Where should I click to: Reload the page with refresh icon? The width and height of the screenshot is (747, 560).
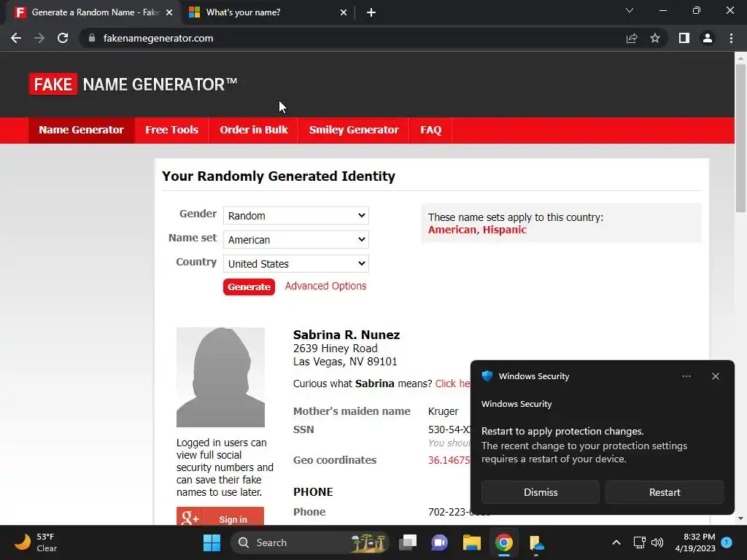(63, 38)
